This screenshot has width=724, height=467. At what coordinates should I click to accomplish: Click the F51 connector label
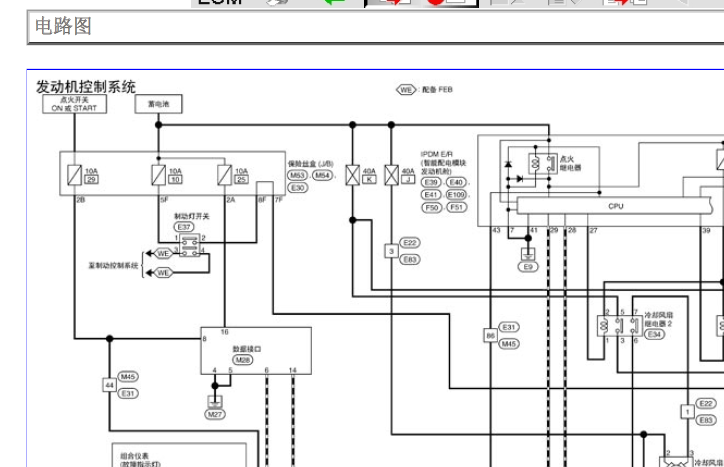[456, 207]
